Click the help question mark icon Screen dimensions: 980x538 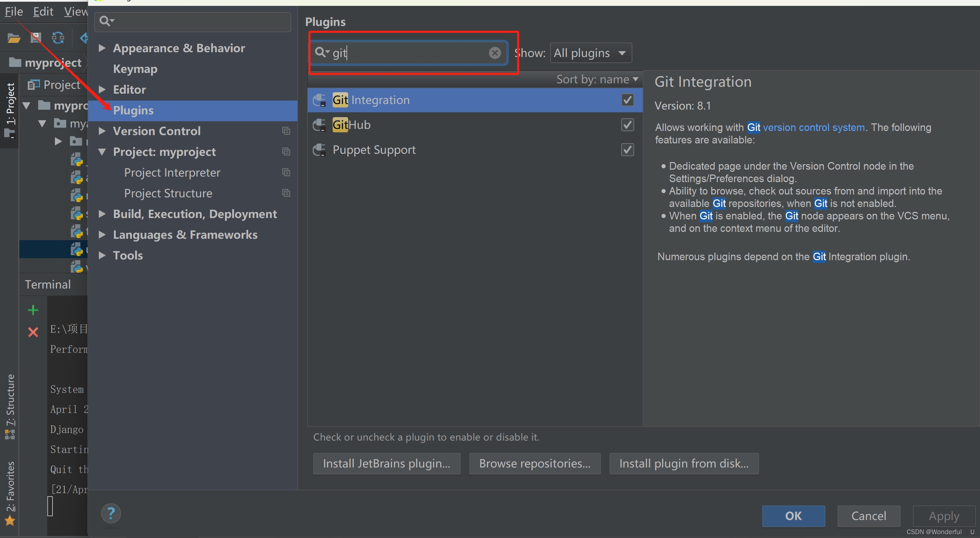pos(111,514)
